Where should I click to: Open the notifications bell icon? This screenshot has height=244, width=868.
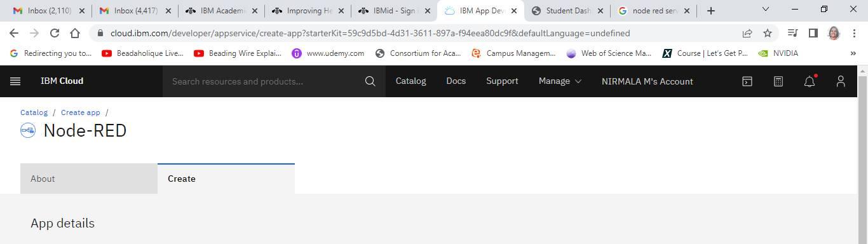[810, 81]
